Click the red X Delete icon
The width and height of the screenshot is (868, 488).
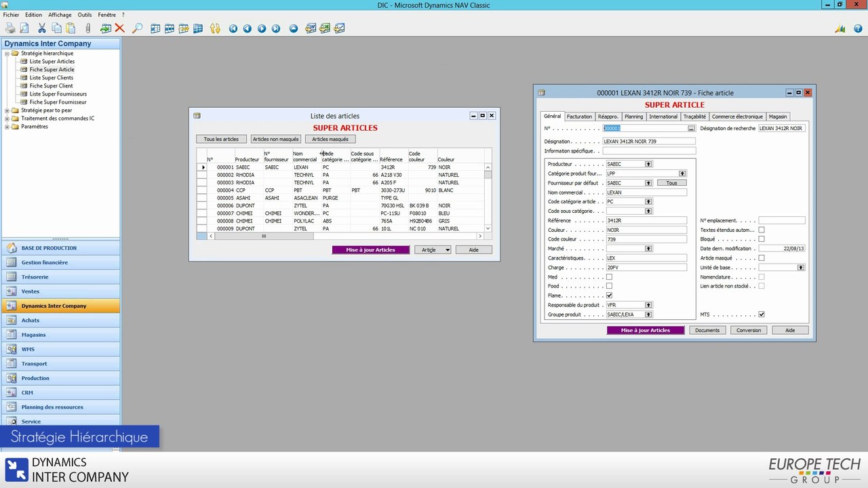119,28
